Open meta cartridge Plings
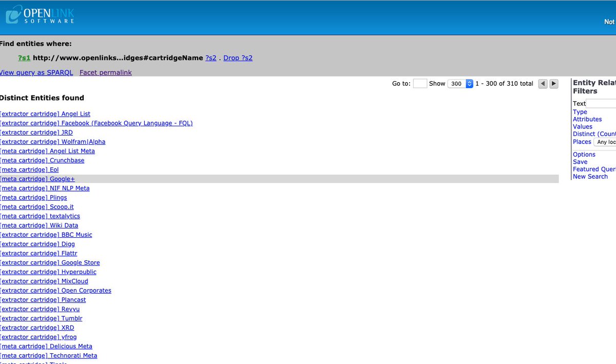Screen dimensions: 616x364 (x=33, y=198)
